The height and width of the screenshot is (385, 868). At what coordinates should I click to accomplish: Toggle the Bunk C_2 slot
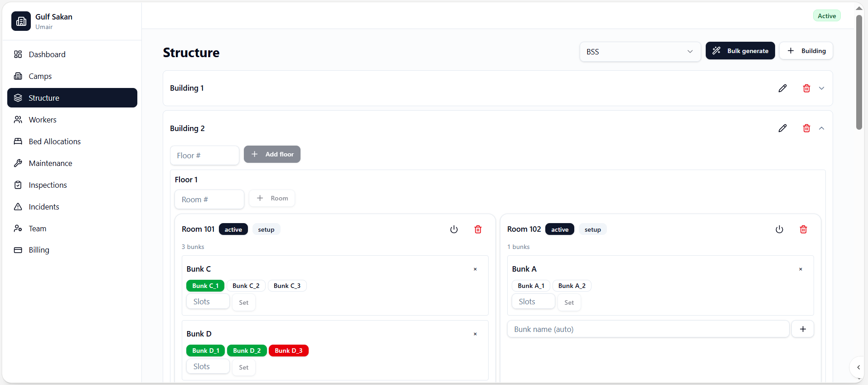click(x=246, y=286)
